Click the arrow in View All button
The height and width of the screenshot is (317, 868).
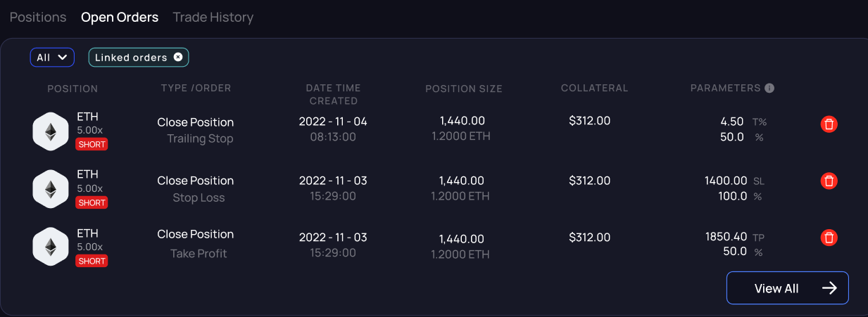pos(829,288)
